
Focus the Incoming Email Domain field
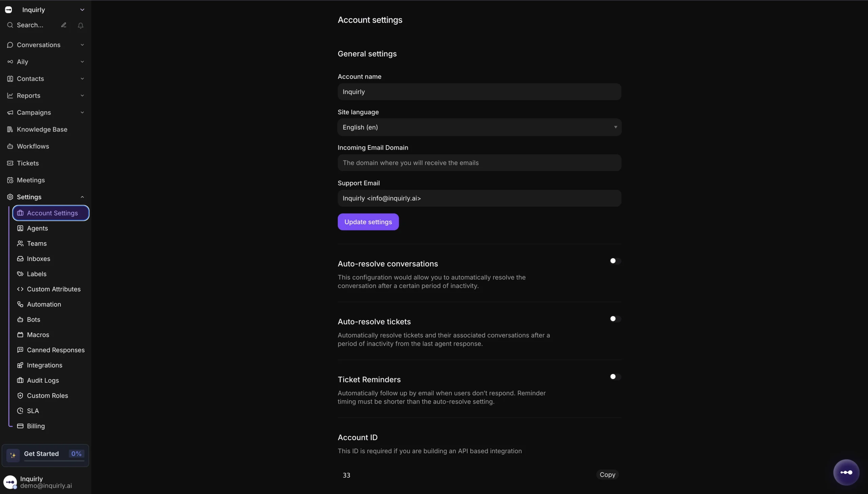tap(479, 163)
